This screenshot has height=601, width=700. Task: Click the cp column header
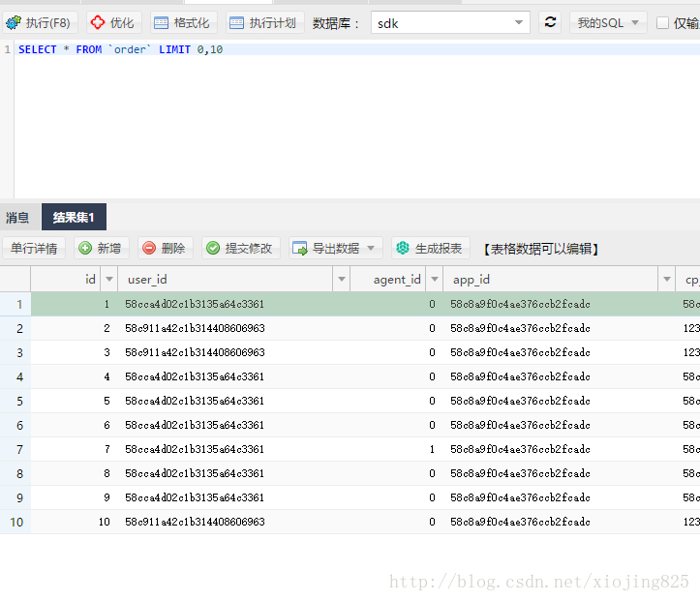pos(688,280)
